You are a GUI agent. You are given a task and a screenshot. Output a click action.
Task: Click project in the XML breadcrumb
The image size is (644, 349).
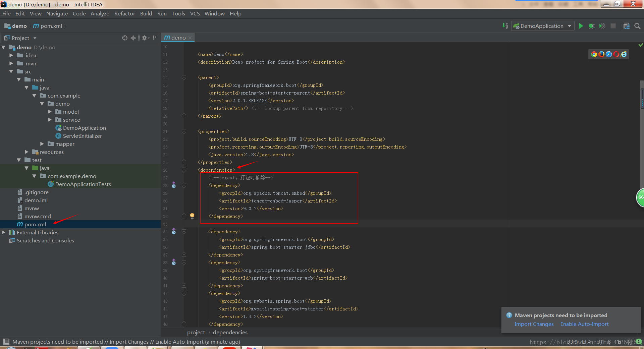(x=196, y=332)
